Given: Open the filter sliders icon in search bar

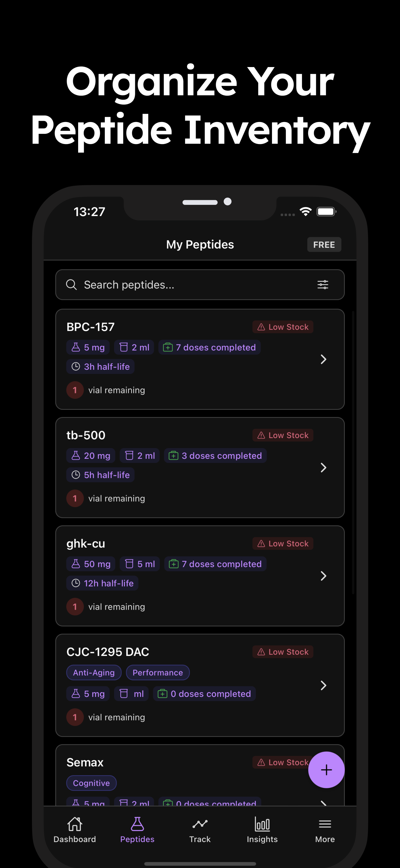Looking at the screenshot, I should (x=322, y=285).
